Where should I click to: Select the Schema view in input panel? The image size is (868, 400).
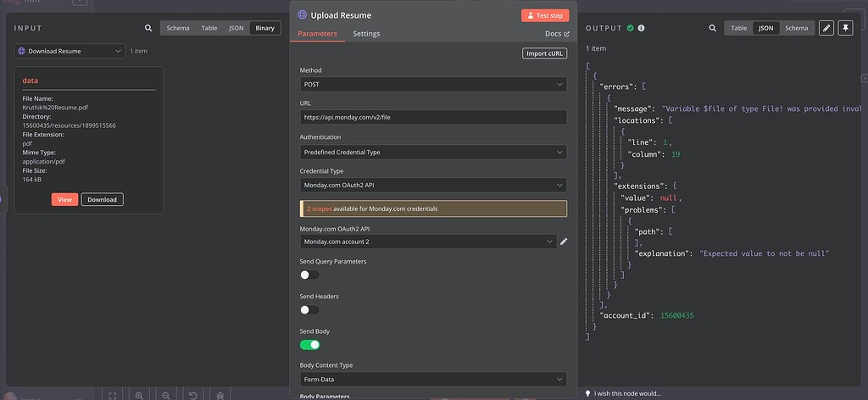coord(178,28)
